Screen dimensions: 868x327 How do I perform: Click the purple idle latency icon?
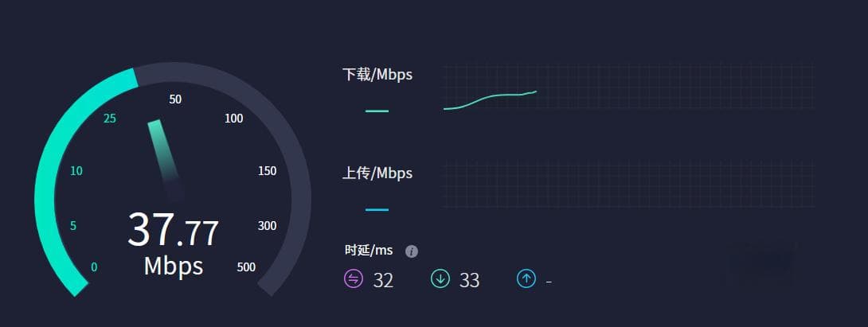click(354, 278)
